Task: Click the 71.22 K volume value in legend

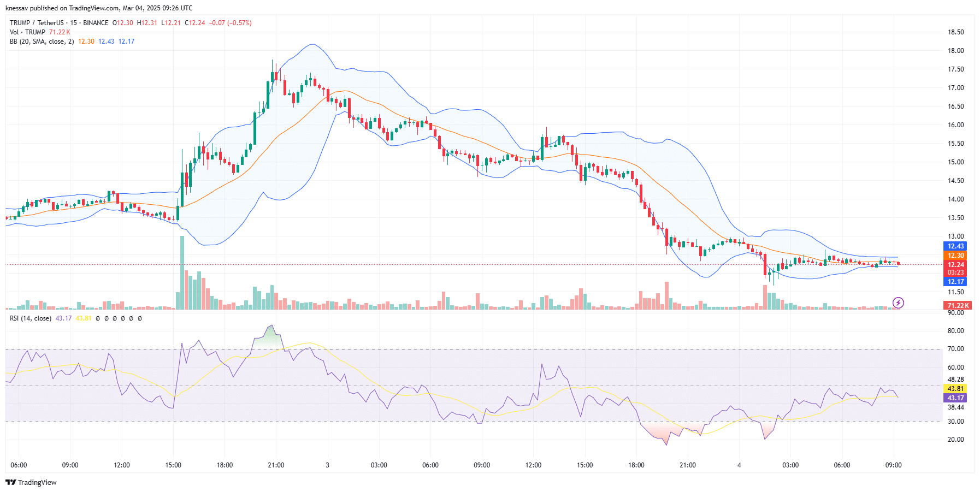Action: 60,32
